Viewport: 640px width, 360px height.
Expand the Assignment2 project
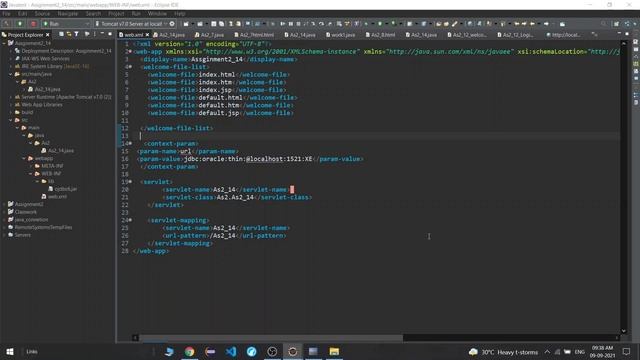[4, 204]
